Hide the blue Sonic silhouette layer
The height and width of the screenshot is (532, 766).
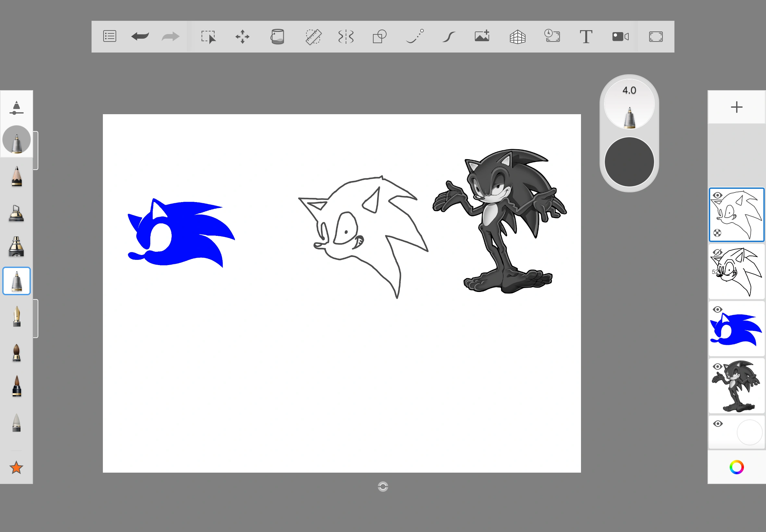coord(717,309)
